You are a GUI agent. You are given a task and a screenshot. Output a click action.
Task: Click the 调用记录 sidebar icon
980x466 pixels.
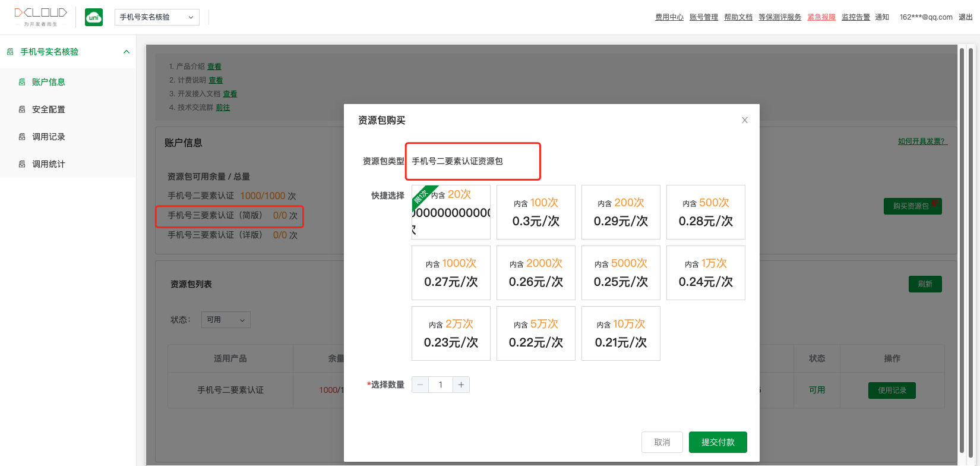point(22,137)
